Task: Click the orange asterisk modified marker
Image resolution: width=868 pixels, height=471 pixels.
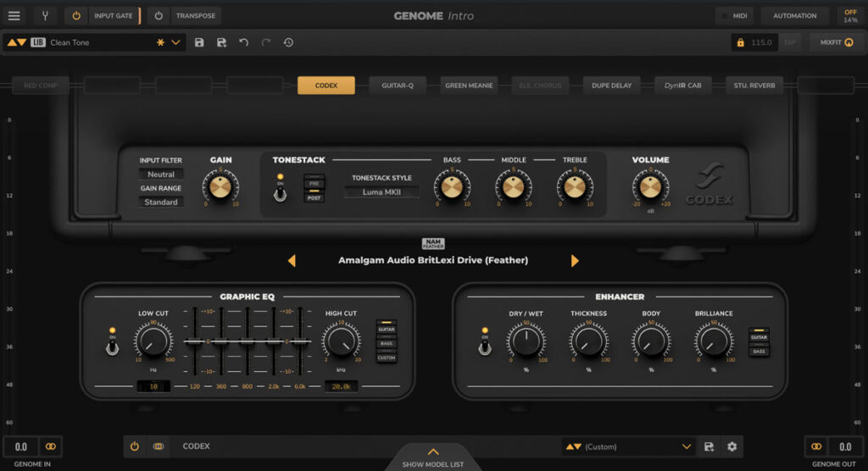Action: (160, 42)
